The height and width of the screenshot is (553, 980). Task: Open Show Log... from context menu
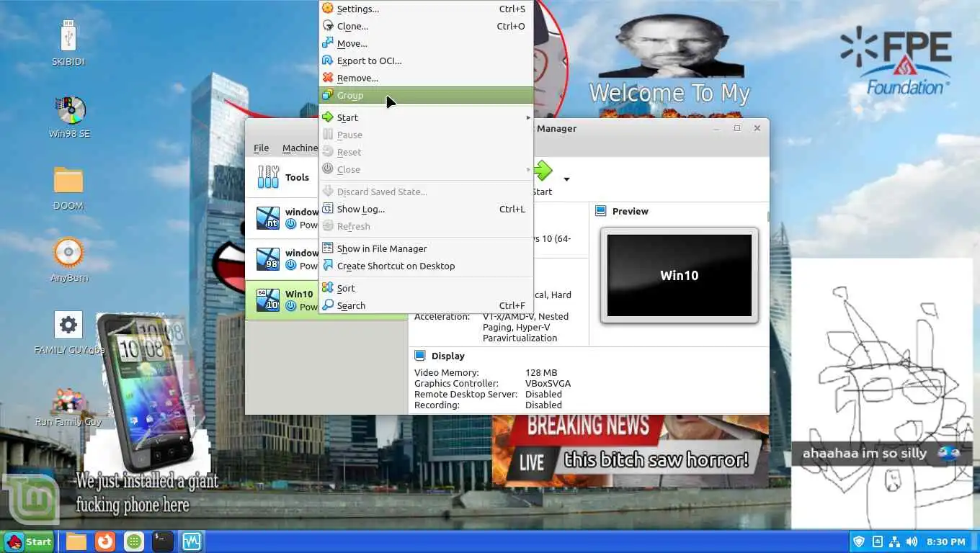click(426, 209)
